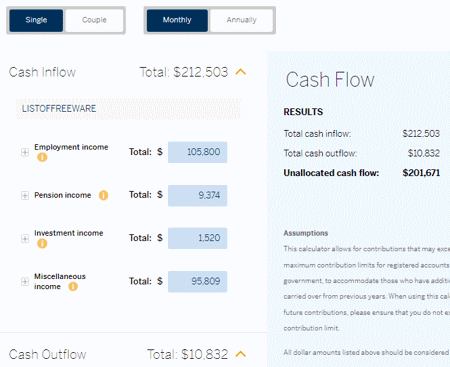Click the Total cash outflow label

[x=320, y=153]
